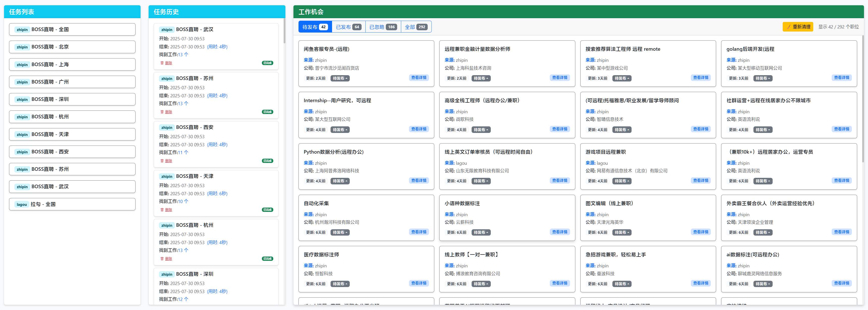Open 待发布 dropdown on golang后端开发 card
Image resolution: width=868 pixels, height=310 pixels.
(x=763, y=78)
